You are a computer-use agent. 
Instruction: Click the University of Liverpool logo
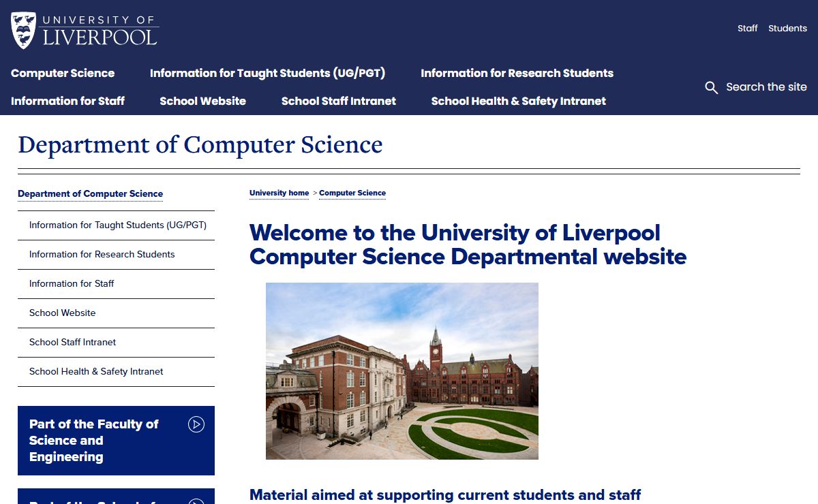pyautogui.click(x=85, y=30)
